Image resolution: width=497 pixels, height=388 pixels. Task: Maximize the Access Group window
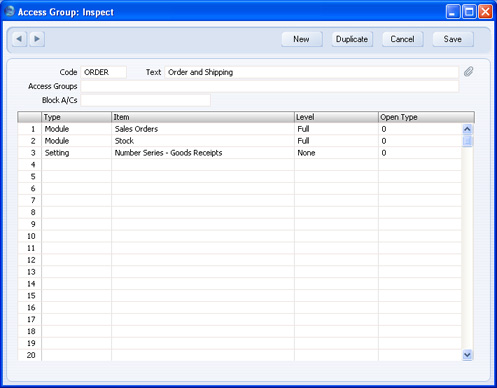(469, 12)
